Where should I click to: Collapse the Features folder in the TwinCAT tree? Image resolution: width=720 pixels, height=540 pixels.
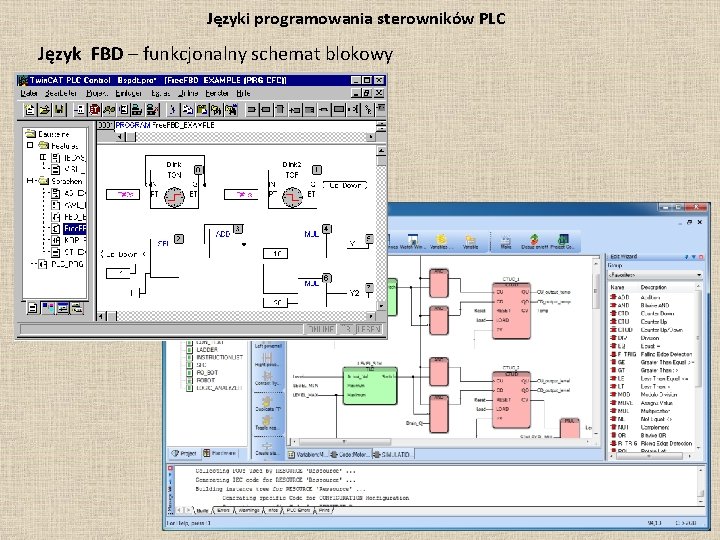click(x=30, y=146)
